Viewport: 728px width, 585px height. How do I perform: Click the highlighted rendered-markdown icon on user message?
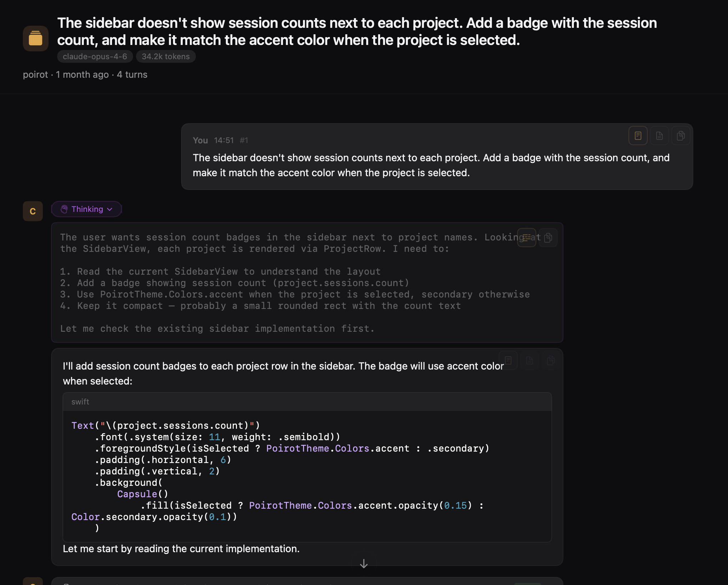(x=638, y=136)
